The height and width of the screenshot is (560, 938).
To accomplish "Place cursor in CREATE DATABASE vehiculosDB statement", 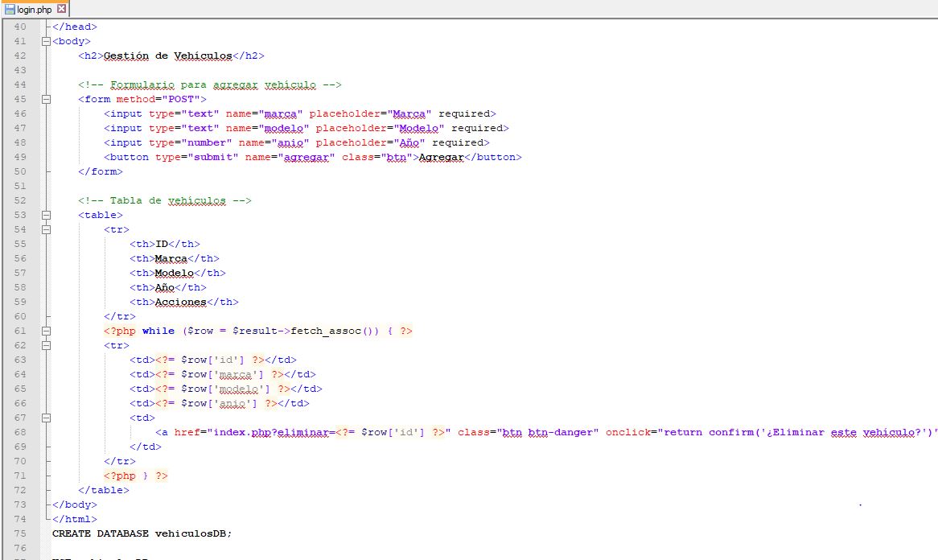I will click(142, 533).
